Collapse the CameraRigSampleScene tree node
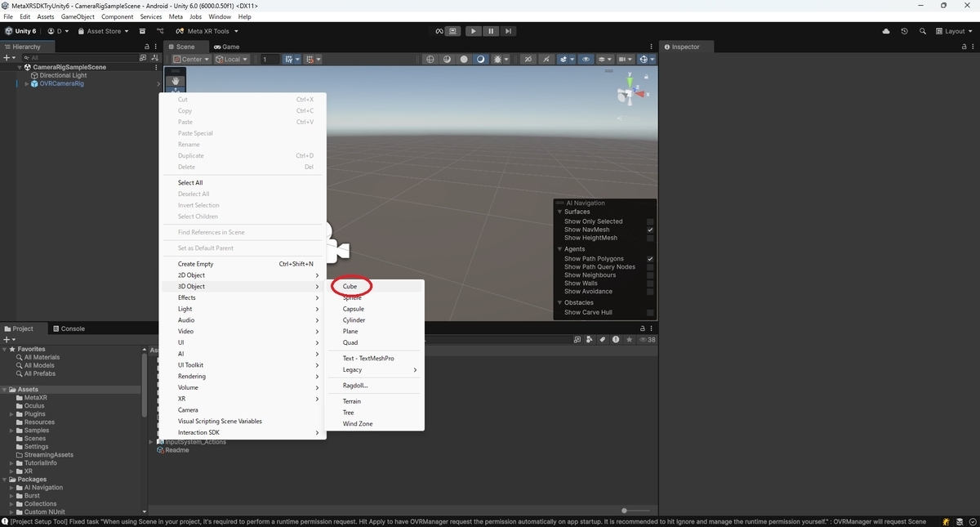The image size is (980, 527). [20, 67]
